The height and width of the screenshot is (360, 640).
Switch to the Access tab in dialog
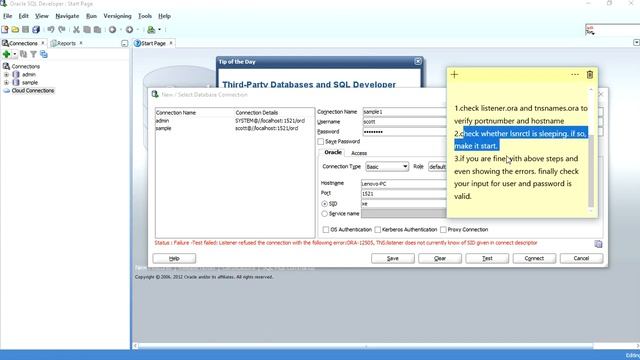click(359, 153)
